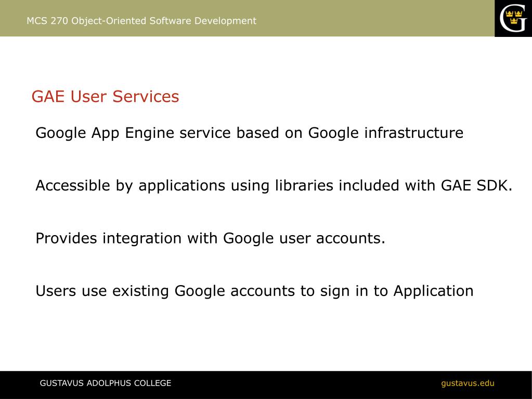532x399 pixels.
Task: Click the GAE User Services slide title
Action: click(x=105, y=96)
